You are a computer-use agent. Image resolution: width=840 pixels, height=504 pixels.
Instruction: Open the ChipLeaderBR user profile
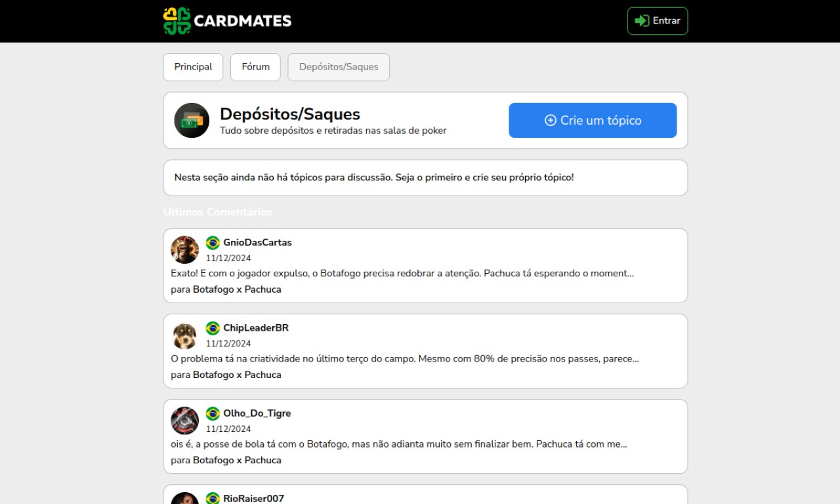[256, 328]
